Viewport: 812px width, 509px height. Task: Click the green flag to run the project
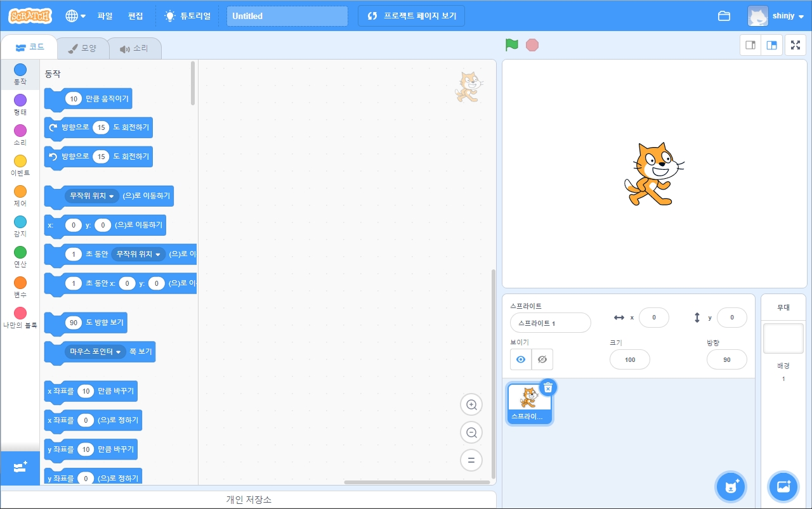(512, 45)
